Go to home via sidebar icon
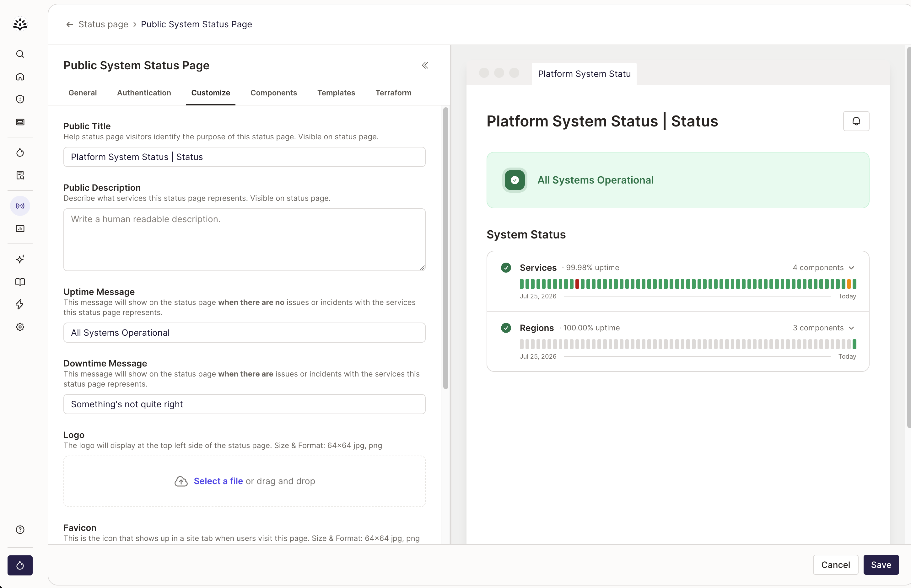This screenshot has height=588, width=911. click(20, 77)
